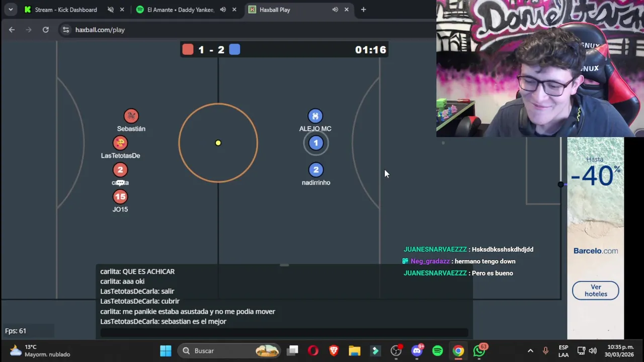
Task: Click blue player disc numbered 1
Action: (x=316, y=143)
